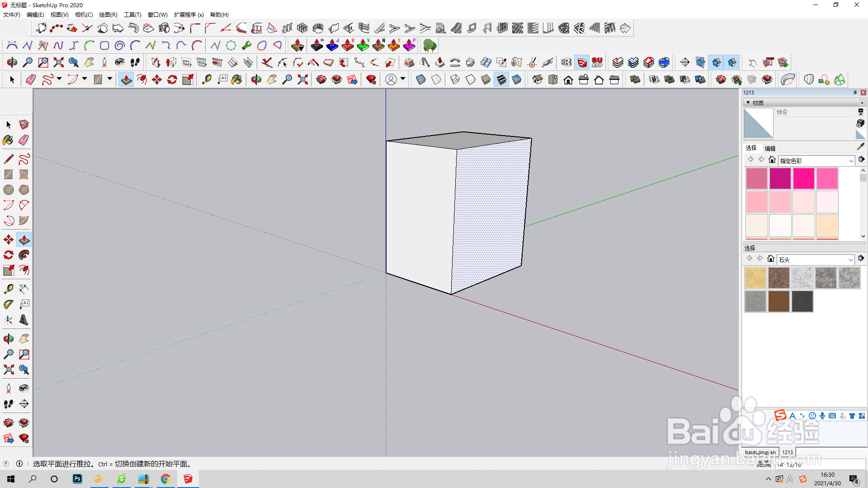This screenshot has width=868, height=488.
Task: Toggle the secondary selection pane button
Action: point(861,112)
